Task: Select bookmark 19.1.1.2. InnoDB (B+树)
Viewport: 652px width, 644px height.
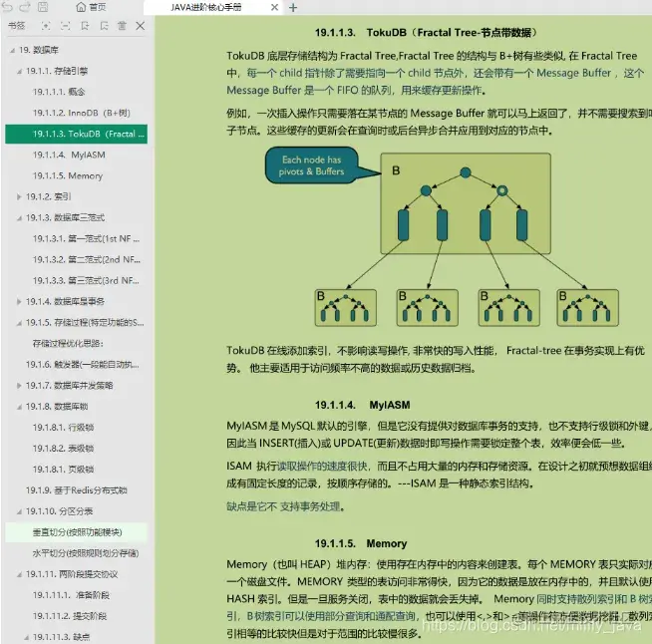Action: pos(82,113)
